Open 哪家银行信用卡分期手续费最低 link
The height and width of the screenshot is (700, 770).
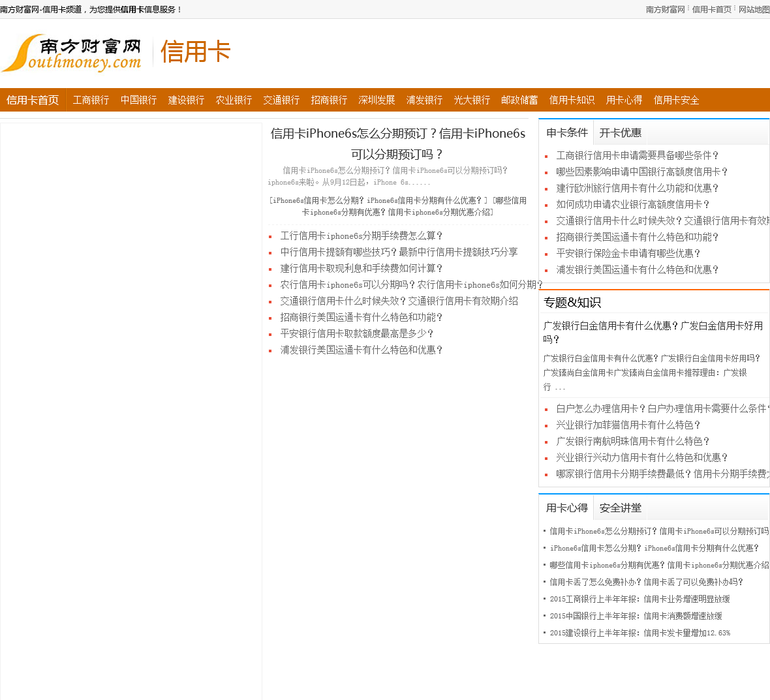tap(663, 473)
